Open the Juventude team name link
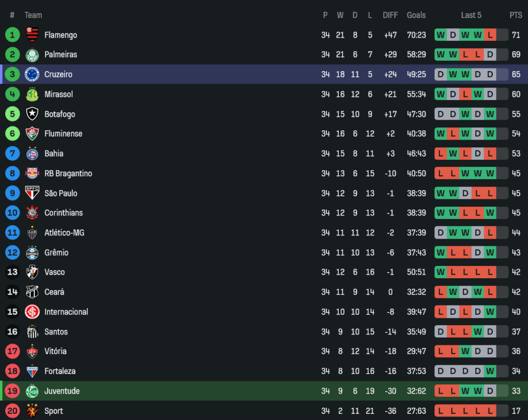The image size is (528, 420). (x=62, y=391)
